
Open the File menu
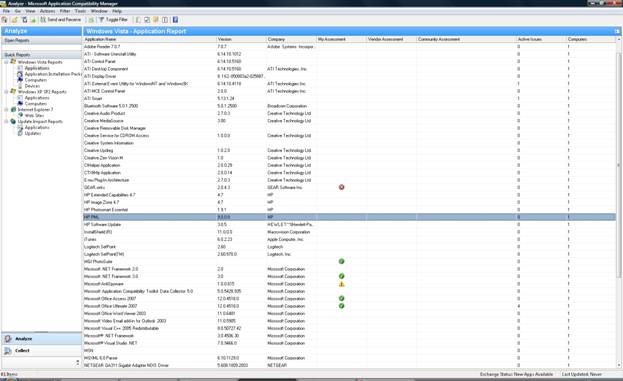click(6, 11)
